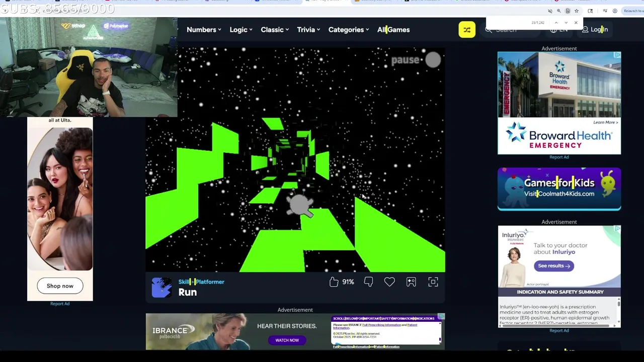Image resolution: width=644 pixels, height=362 pixels.
Task: Click AdChoices icon on Broward Health ad
Action: click(x=617, y=55)
